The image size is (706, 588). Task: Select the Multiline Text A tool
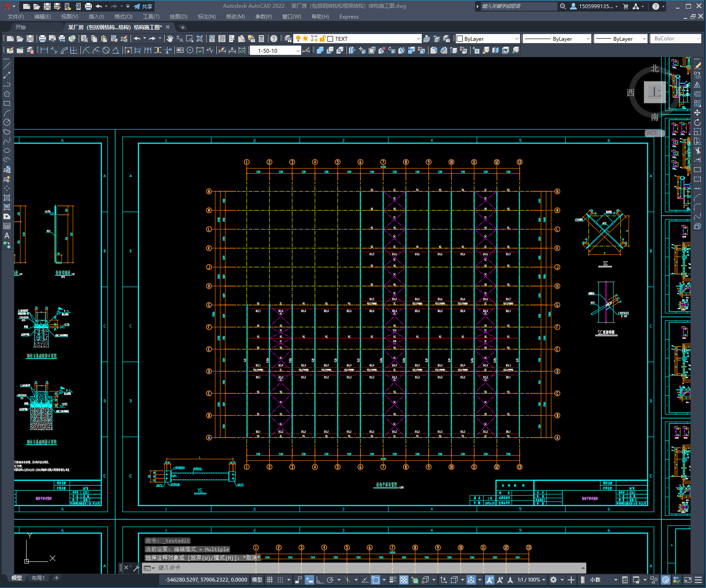coord(7,235)
